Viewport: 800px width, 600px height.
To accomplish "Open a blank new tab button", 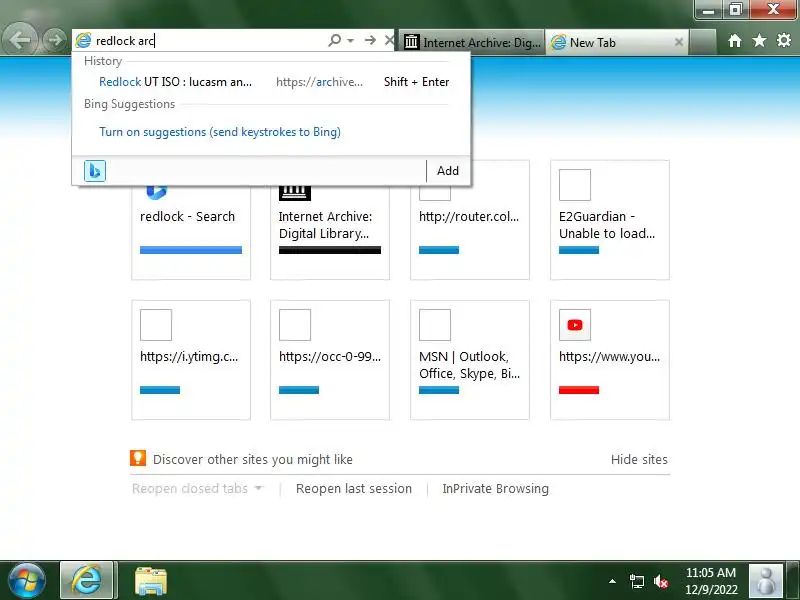I will pos(702,42).
